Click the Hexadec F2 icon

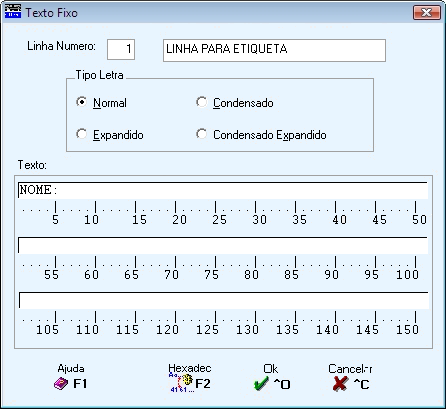(181, 383)
